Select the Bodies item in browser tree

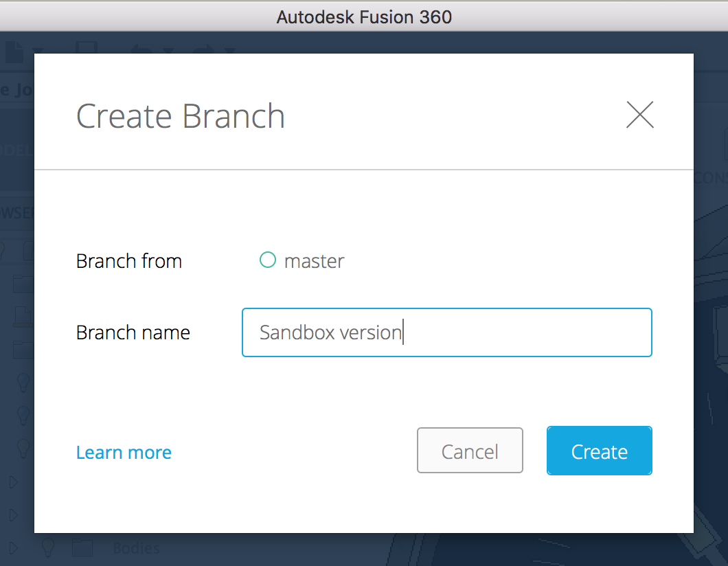pos(136,548)
